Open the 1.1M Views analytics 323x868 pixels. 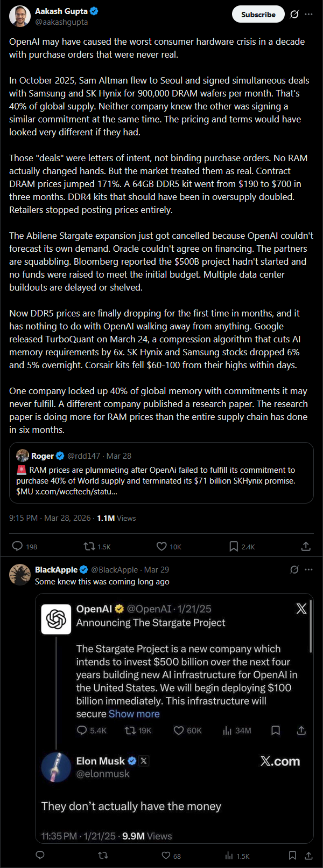[116, 518]
